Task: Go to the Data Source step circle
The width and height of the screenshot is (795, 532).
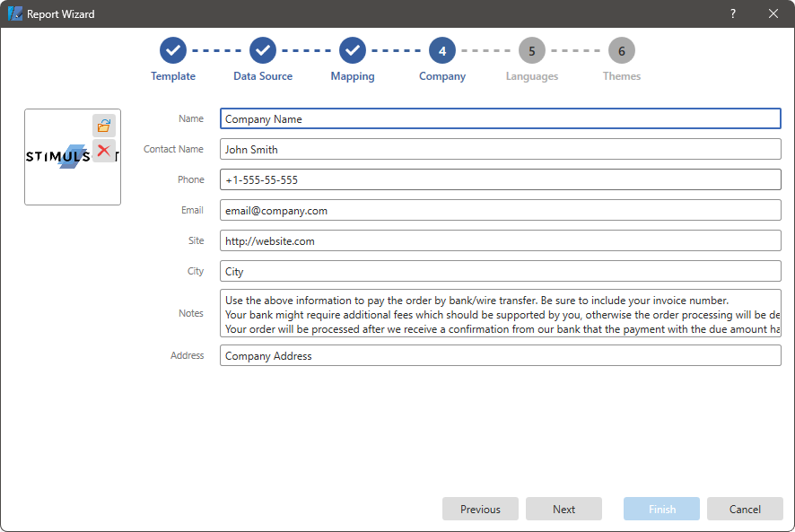Action: click(x=263, y=50)
